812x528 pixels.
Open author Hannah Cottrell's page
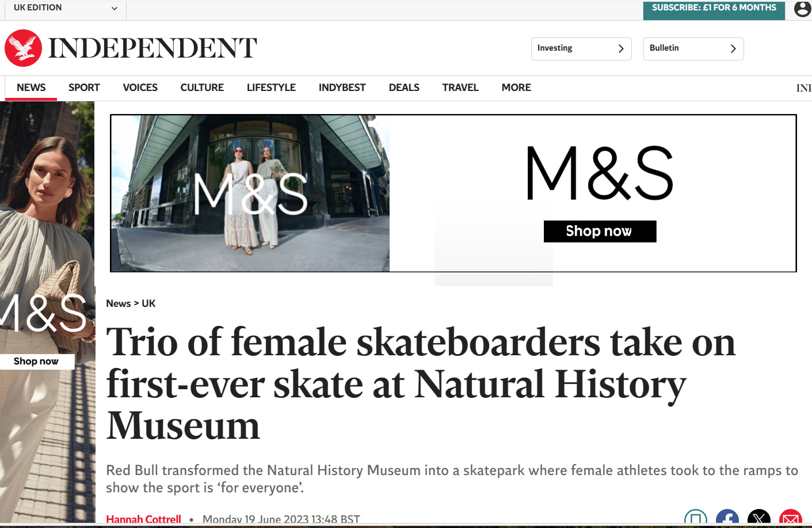point(143,519)
